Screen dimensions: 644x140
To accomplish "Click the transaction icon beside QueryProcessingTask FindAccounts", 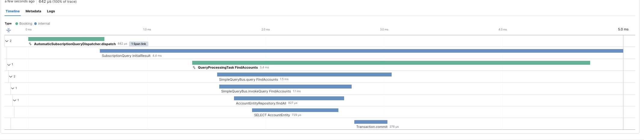I will [194, 67].
